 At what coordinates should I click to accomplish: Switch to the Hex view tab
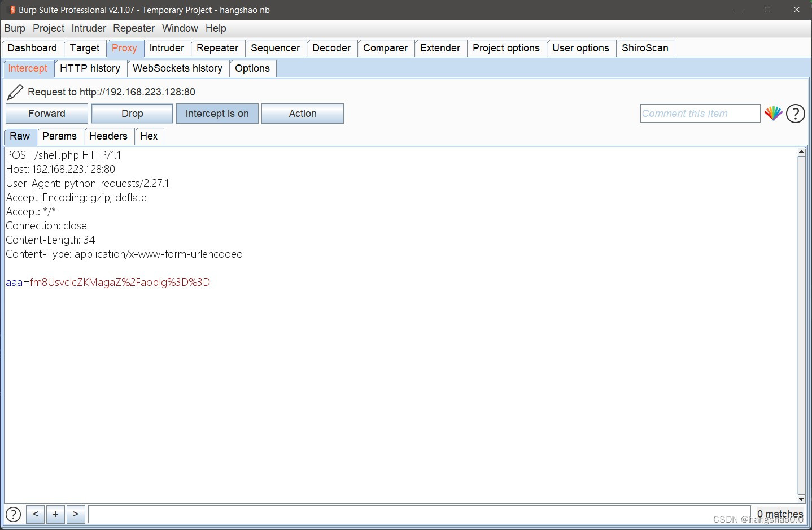click(x=149, y=136)
